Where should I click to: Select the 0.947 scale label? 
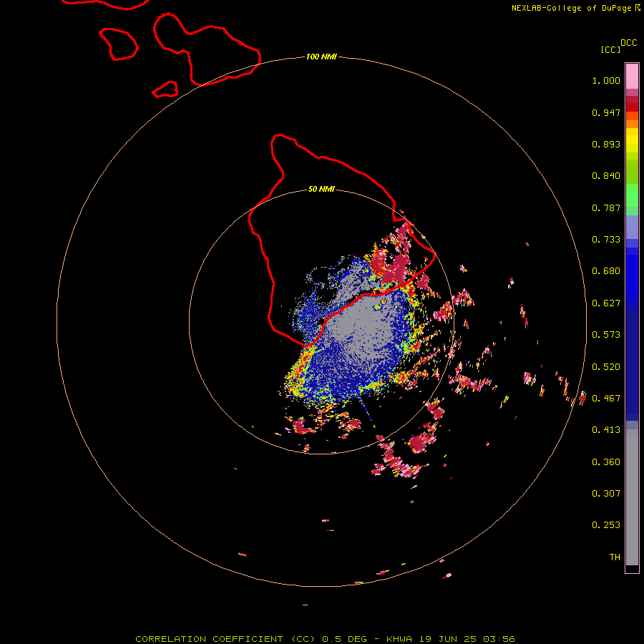pos(606,112)
